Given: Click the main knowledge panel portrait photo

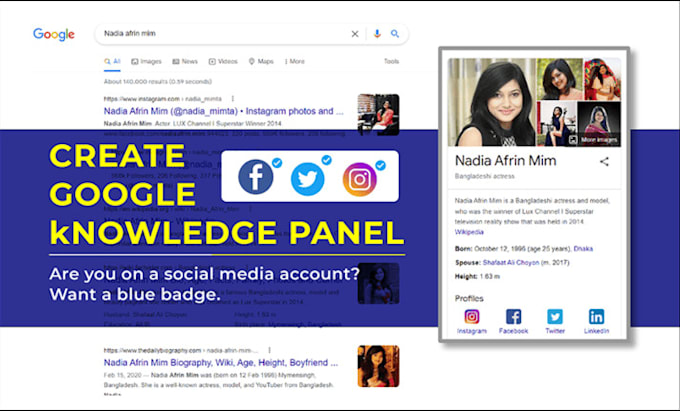Looking at the screenshot, I should coord(492,102).
